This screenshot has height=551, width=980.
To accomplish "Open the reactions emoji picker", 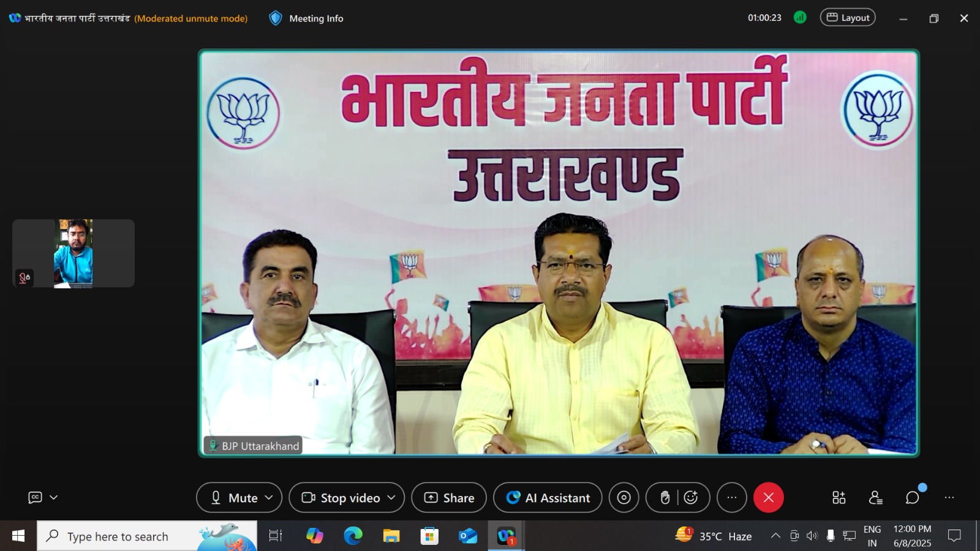I will tap(692, 498).
